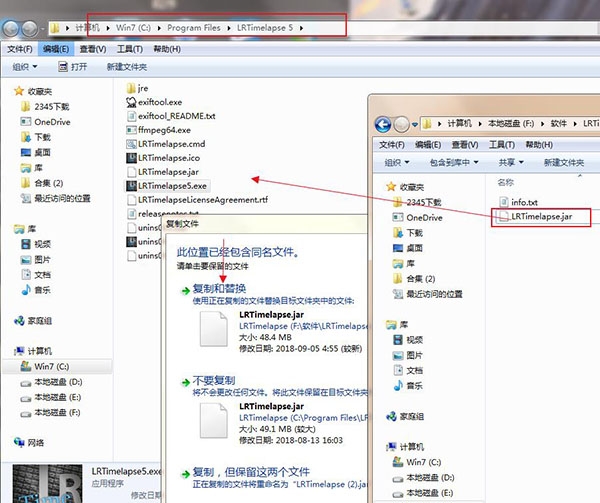Select the exiftool_README.txt file

[171, 116]
